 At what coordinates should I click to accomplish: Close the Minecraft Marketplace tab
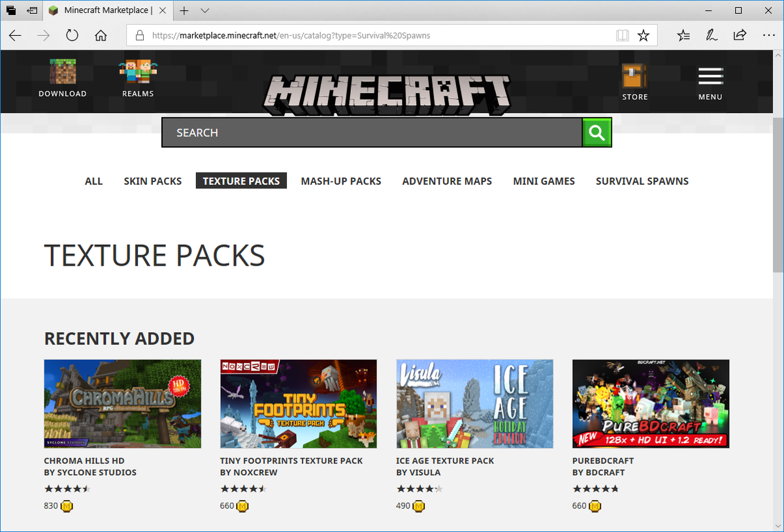pyautogui.click(x=163, y=10)
